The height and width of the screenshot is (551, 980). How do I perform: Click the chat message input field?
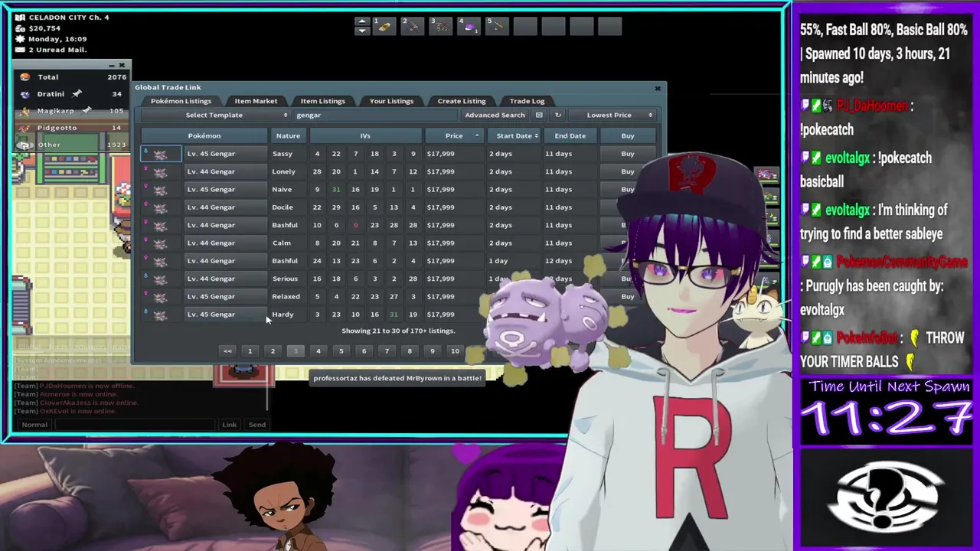(136, 425)
